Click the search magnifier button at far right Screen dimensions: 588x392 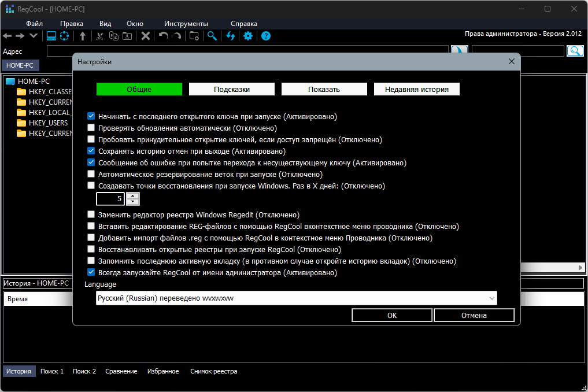[x=575, y=51]
